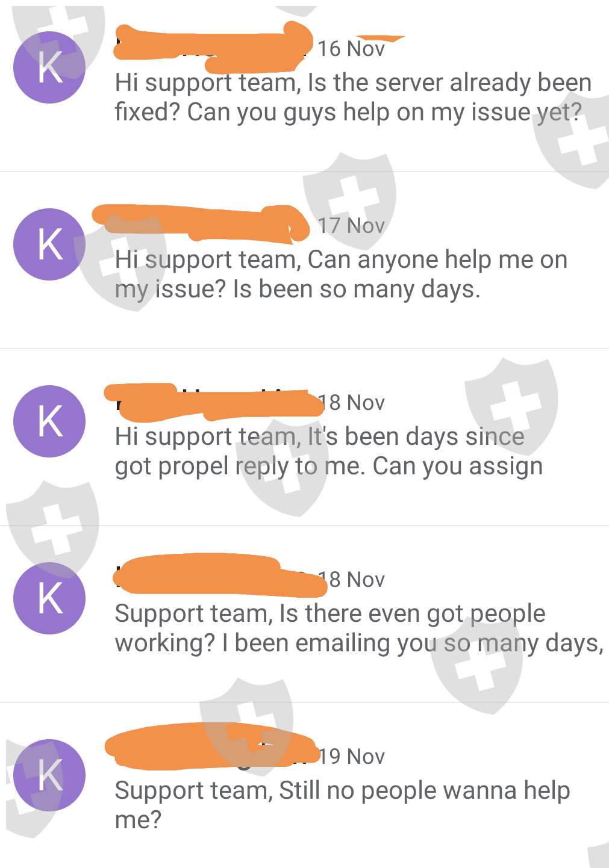609x868 pixels.
Task: Open email 'It's been days since'
Action: pos(304,437)
